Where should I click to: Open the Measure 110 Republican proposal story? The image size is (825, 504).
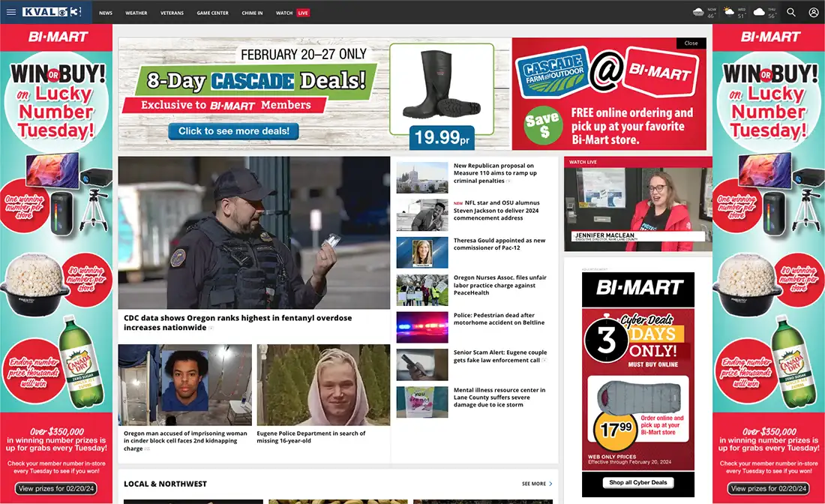tap(495, 173)
